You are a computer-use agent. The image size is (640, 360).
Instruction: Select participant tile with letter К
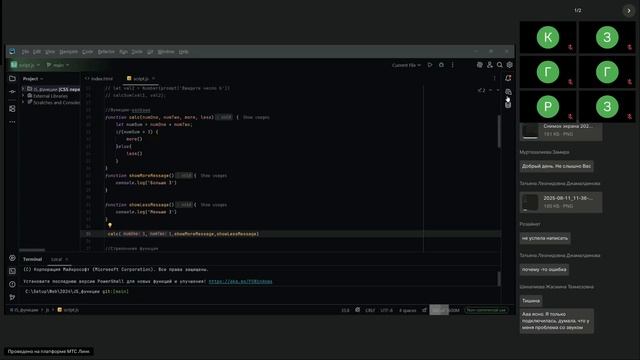(x=548, y=37)
